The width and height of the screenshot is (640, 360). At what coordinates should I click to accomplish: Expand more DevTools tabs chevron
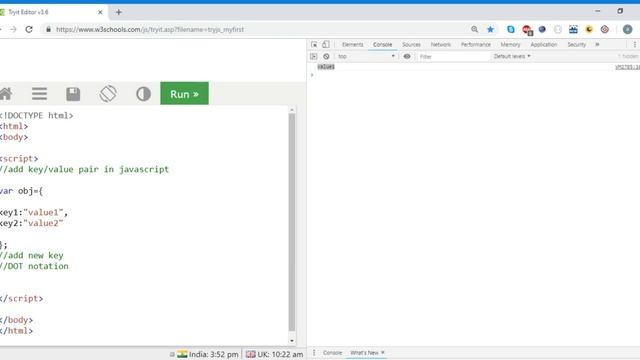(597, 44)
